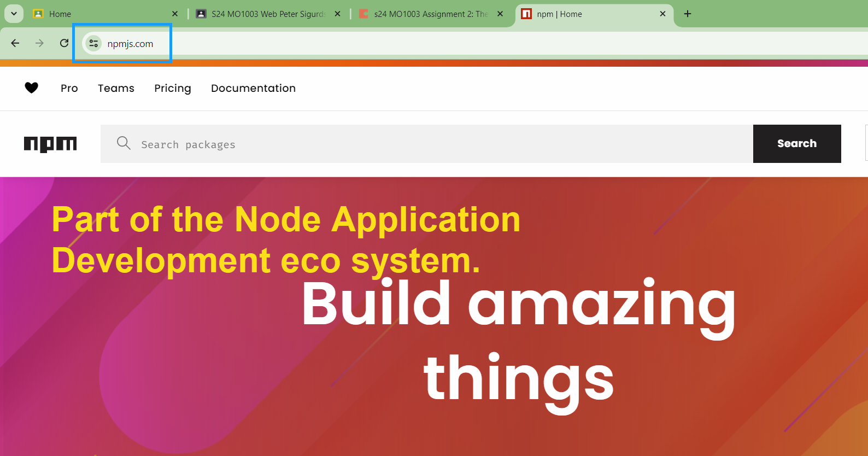This screenshot has width=868, height=456.
Task: View site information icon in address bar
Action: point(93,44)
